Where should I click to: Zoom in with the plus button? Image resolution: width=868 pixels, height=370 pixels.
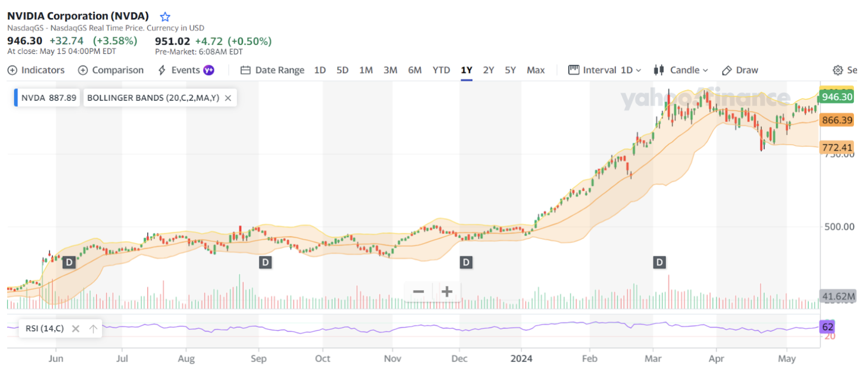[x=447, y=292]
